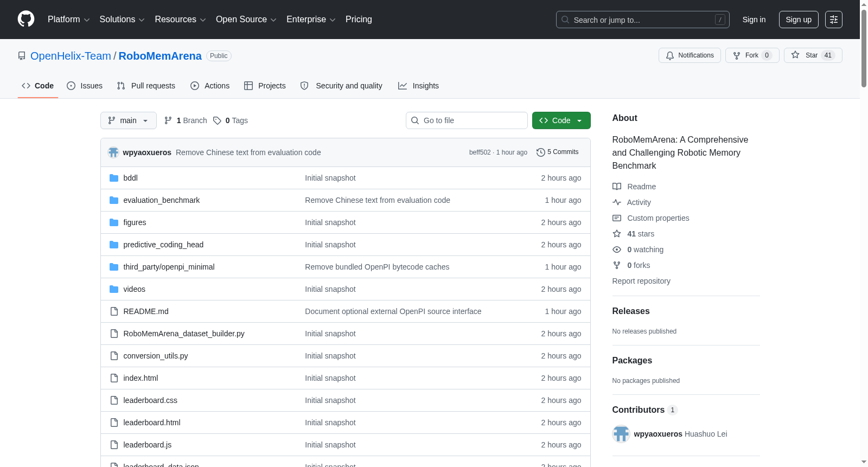Click the Sign in link
The height and width of the screenshot is (467, 868).
point(754,20)
